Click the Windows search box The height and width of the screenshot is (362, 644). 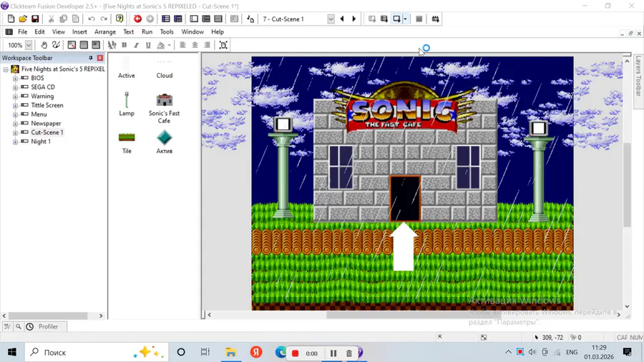pyautogui.click(x=97, y=353)
